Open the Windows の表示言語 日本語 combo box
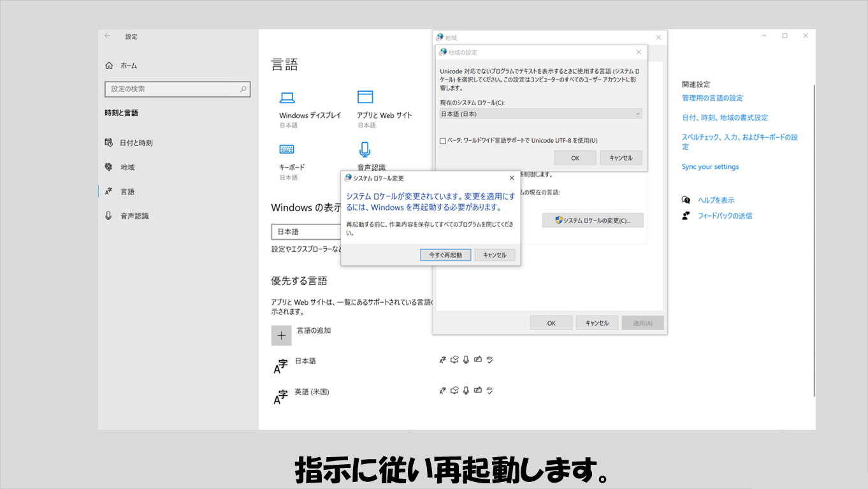868x489 pixels. pyautogui.click(x=306, y=231)
